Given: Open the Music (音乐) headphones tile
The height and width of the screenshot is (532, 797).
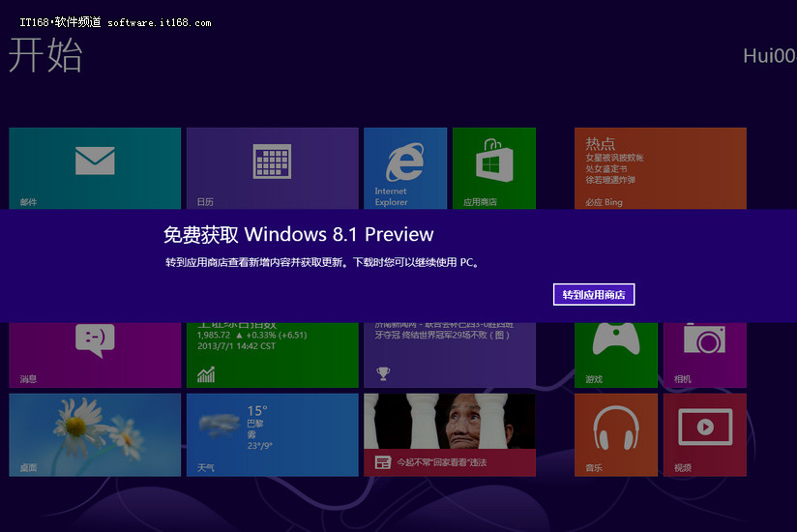Looking at the screenshot, I should pyautogui.click(x=616, y=435).
